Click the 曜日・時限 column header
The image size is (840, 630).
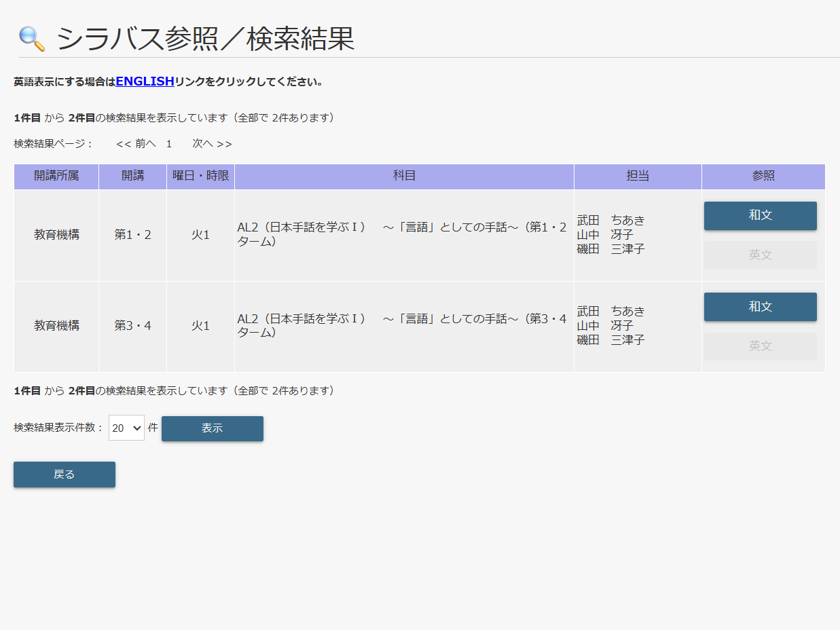point(200,177)
